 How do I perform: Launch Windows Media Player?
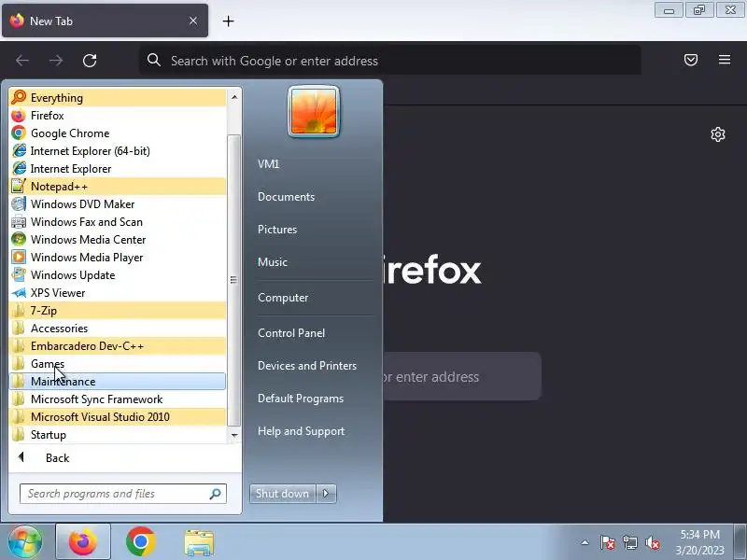(118, 258)
